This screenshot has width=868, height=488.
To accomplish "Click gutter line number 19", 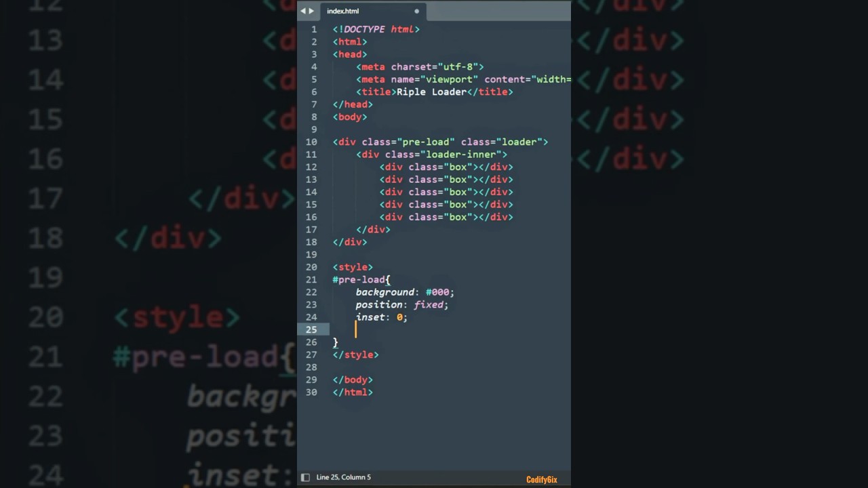I will [311, 255].
